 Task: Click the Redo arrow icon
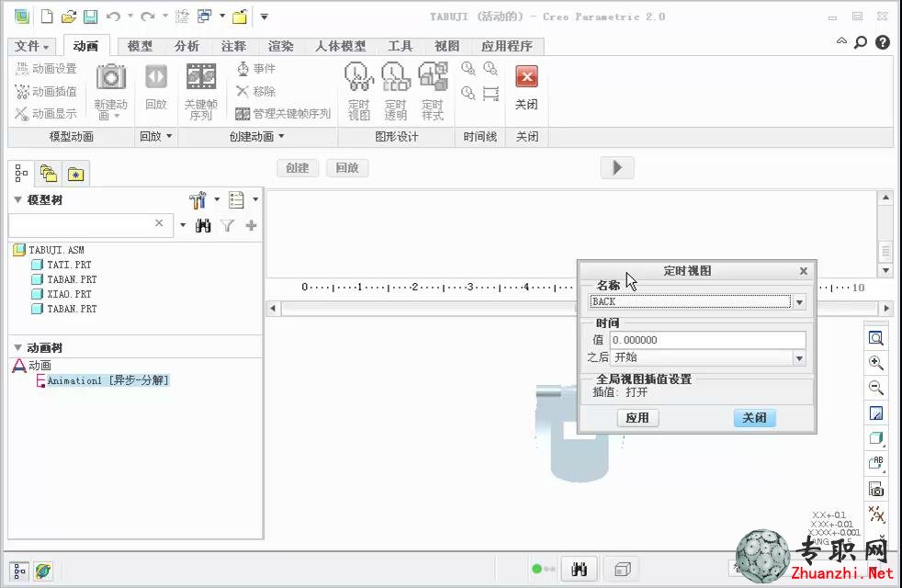click(x=148, y=17)
